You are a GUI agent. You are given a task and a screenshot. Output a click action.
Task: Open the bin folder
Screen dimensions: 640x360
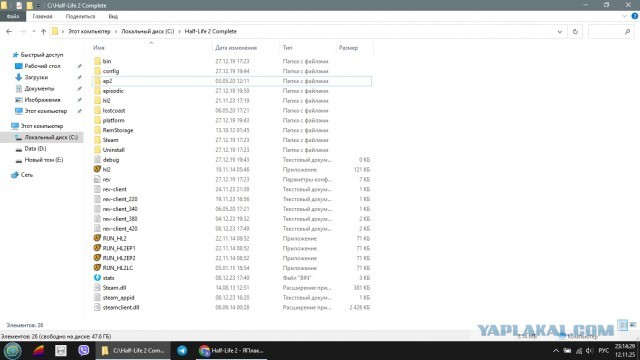(x=107, y=61)
